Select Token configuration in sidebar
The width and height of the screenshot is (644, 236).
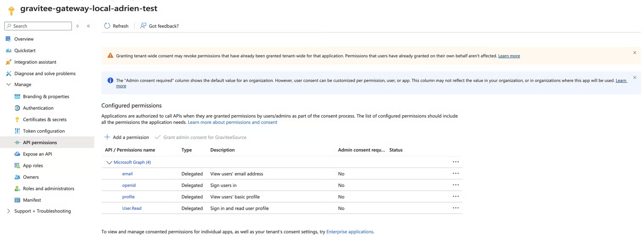point(44,131)
